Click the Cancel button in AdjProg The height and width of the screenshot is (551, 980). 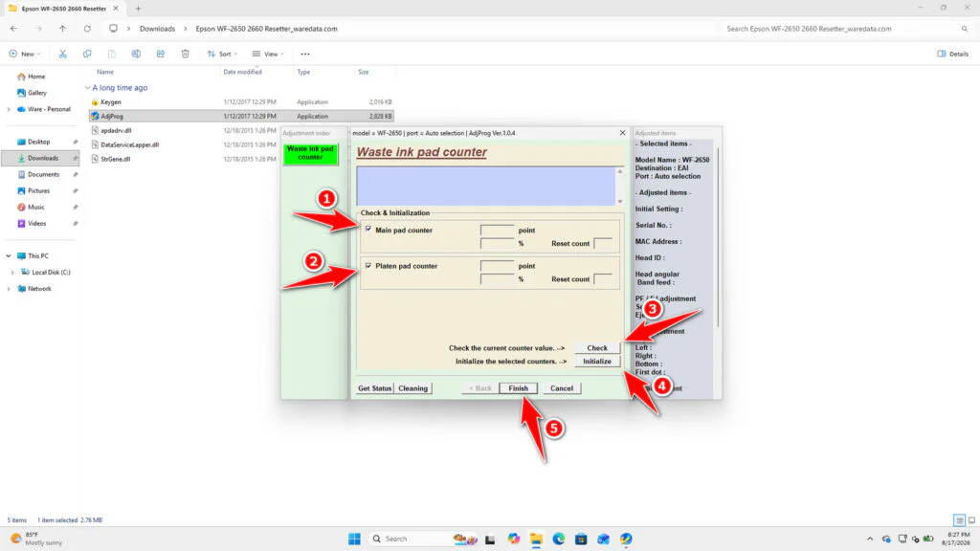(x=561, y=388)
